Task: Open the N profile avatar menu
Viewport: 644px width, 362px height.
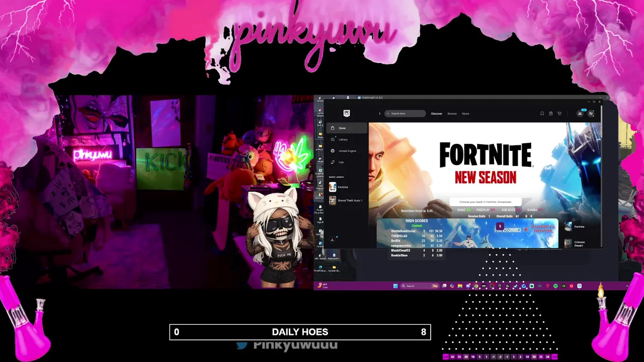Action: pyautogui.click(x=591, y=114)
